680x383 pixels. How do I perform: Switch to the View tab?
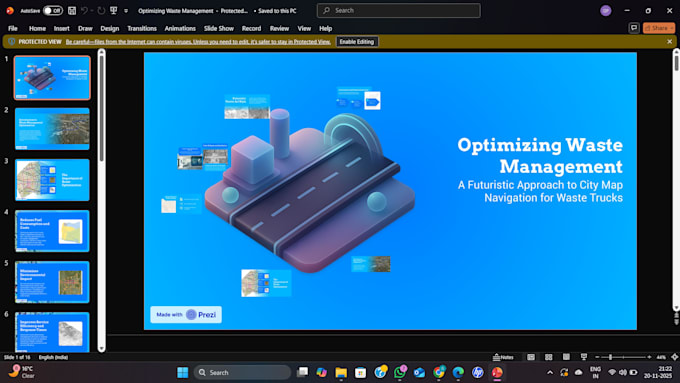[x=304, y=28]
